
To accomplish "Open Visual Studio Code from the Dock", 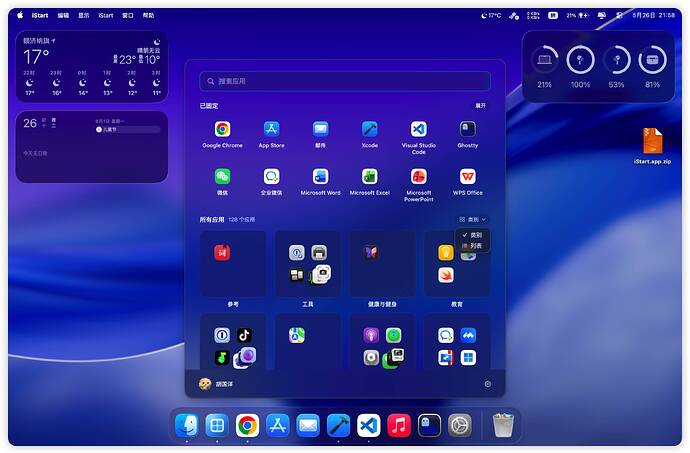I will (x=369, y=425).
